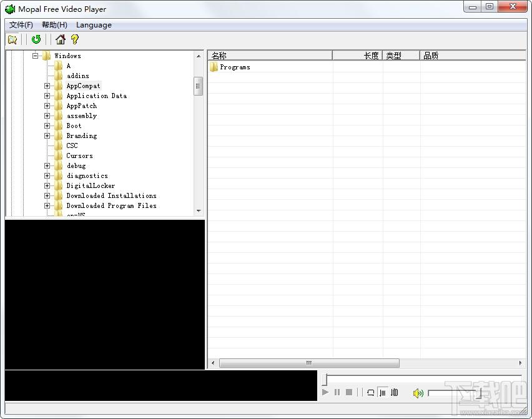The width and height of the screenshot is (532, 419).
Task: Mute audio using the speaker icon
Action: pyautogui.click(x=418, y=393)
